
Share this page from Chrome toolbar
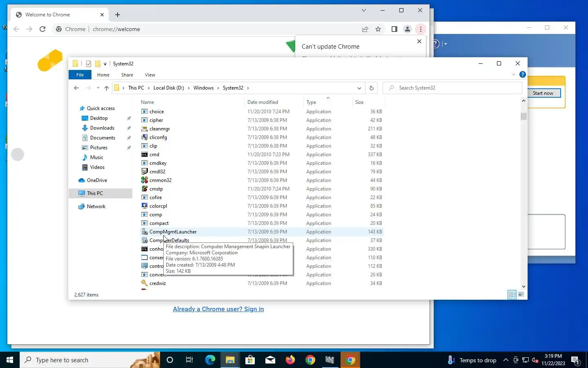[365, 29]
